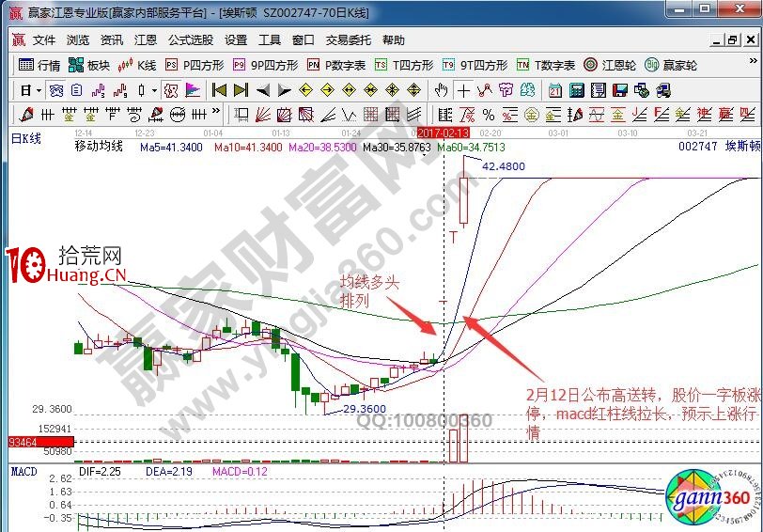Open the 日 period dropdown arrow

click(x=39, y=90)
